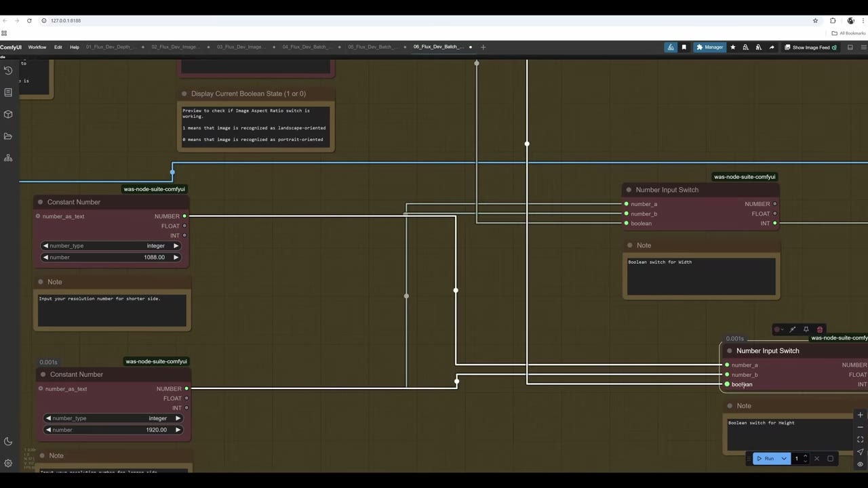This screenshot has width=868, height=488.
Task: Collapse the Display Current Boolean State node
Action: (184, 94)
